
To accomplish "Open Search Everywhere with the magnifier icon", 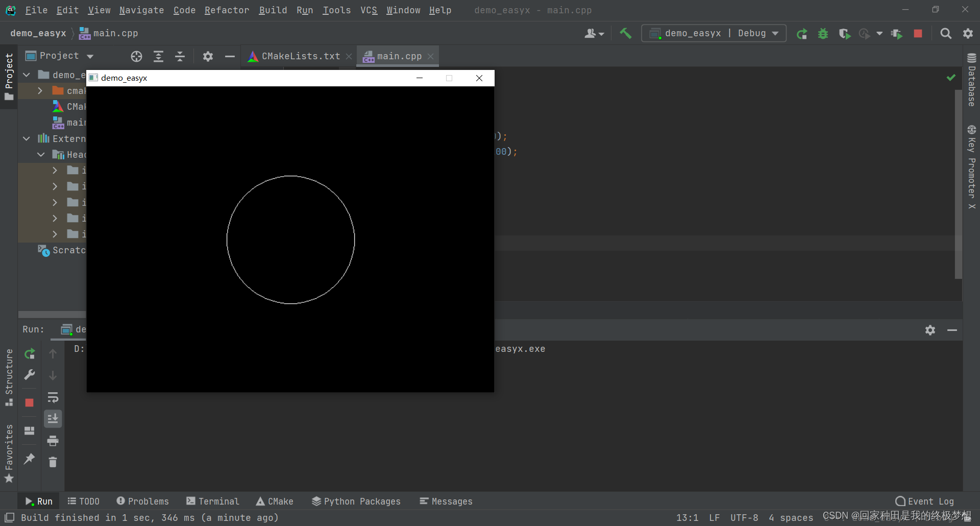I will [946, 33].
